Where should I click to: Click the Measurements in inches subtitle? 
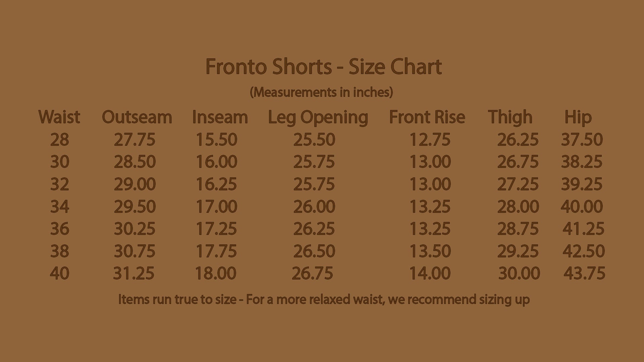pos(321,92)
